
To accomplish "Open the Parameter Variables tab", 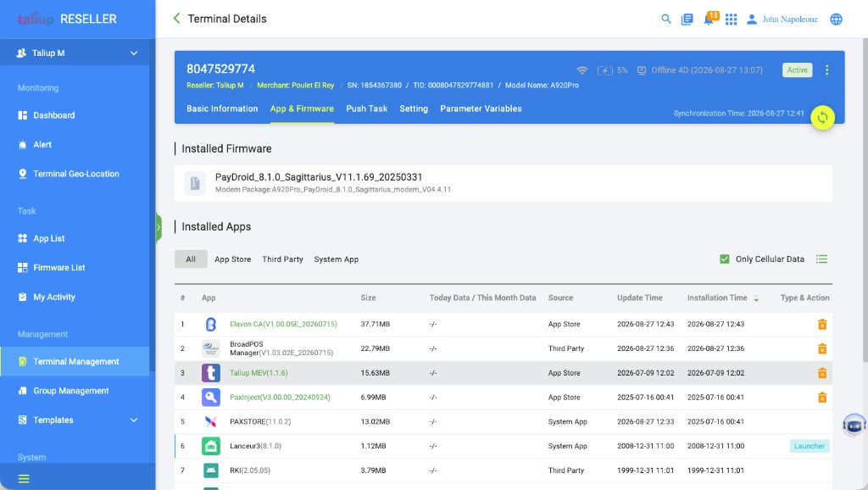I will (481, 109).
